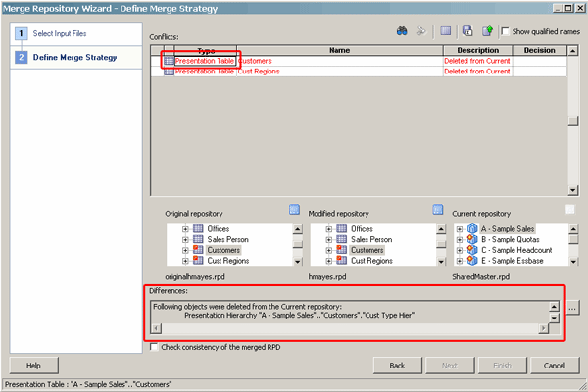Click the Description column header

478,50
